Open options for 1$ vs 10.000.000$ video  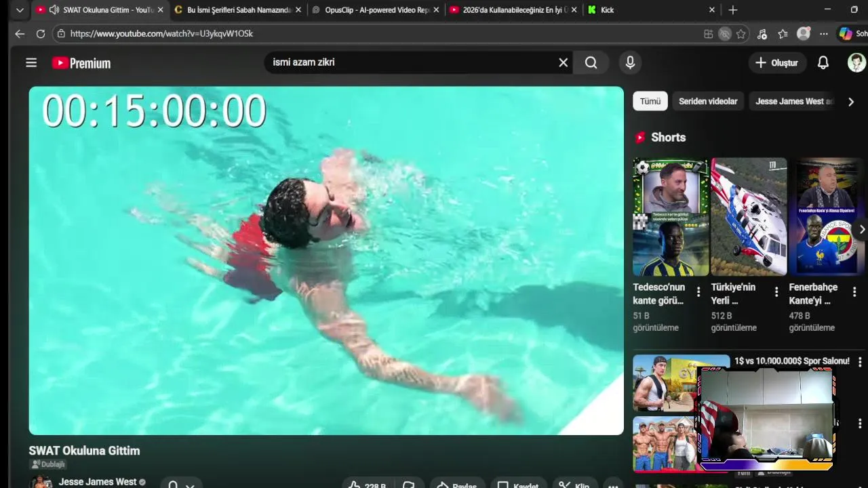pos(860,363)
